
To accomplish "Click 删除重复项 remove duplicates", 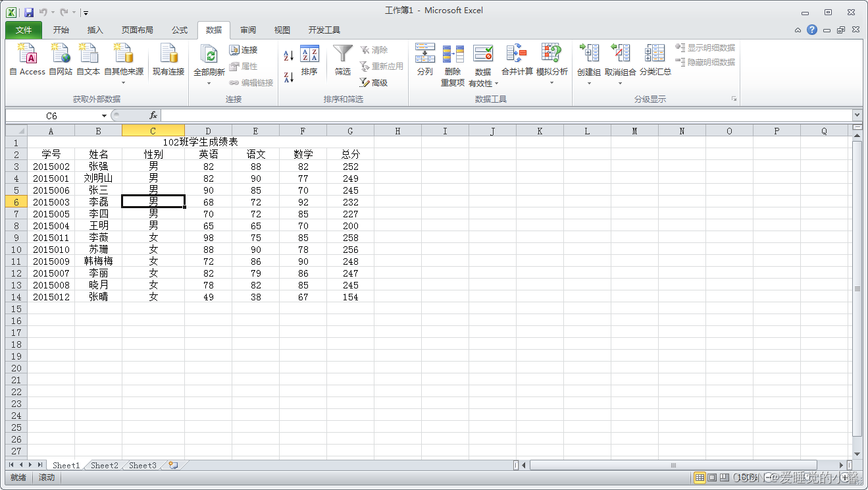I will click(x=453, y=65).
